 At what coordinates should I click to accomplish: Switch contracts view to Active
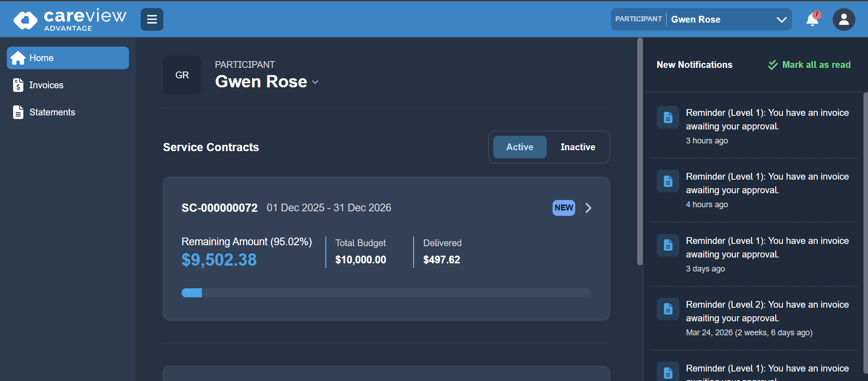520,147
